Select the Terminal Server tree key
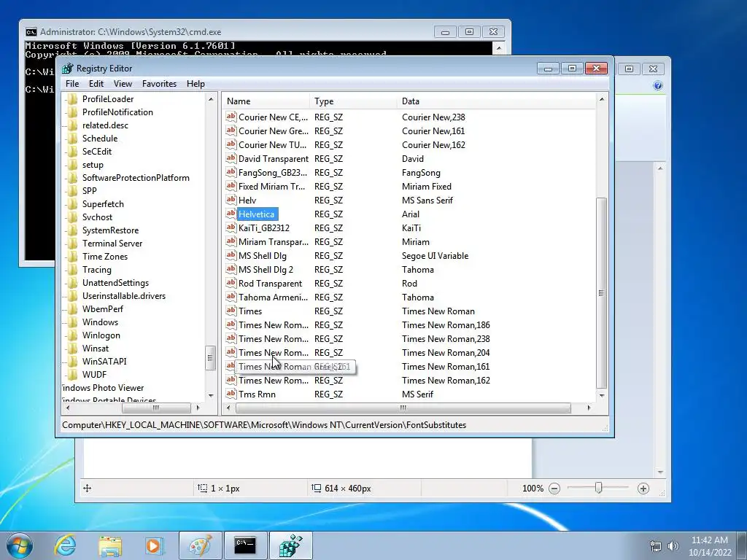747x560 pixels. (x=112, y=244)
